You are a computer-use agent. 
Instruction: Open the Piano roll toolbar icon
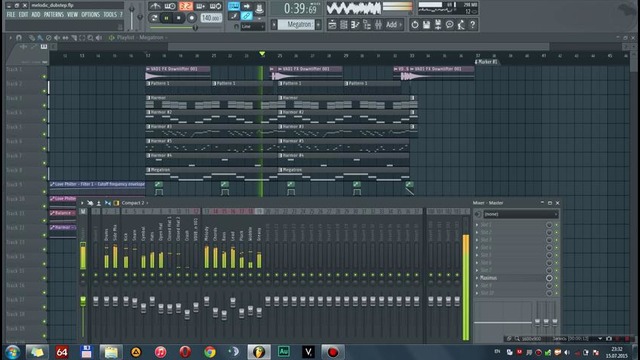(355, 25)
